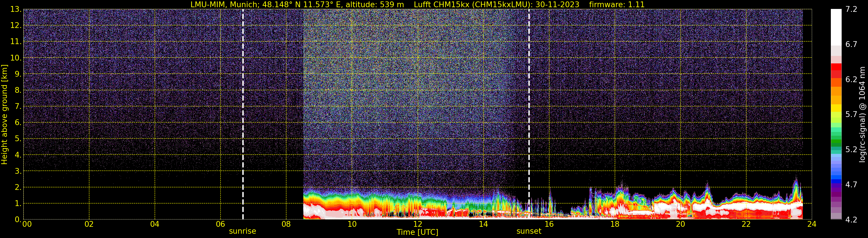
Task: Click the sunrise label below the axis
Action: tap(242, 231)
